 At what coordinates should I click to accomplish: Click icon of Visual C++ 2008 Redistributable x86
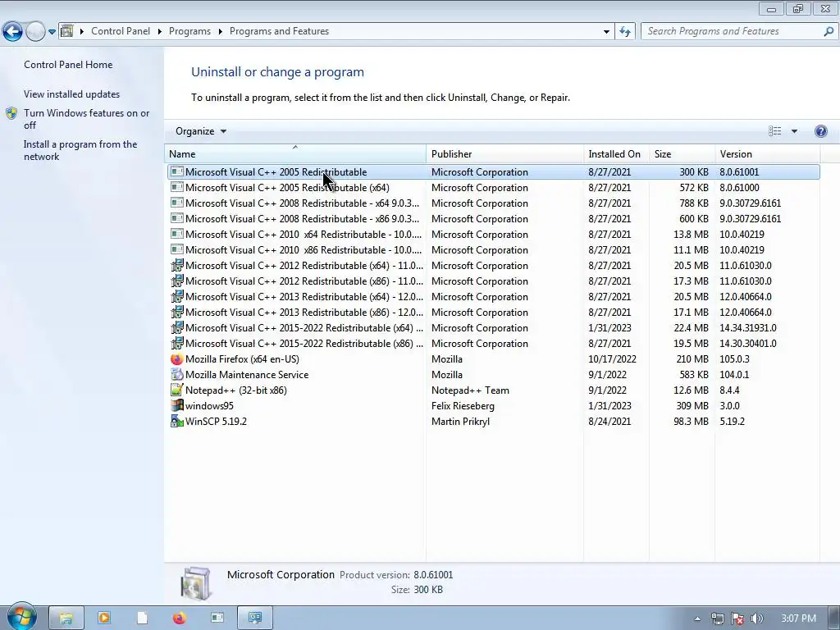(x=177, y=218)
